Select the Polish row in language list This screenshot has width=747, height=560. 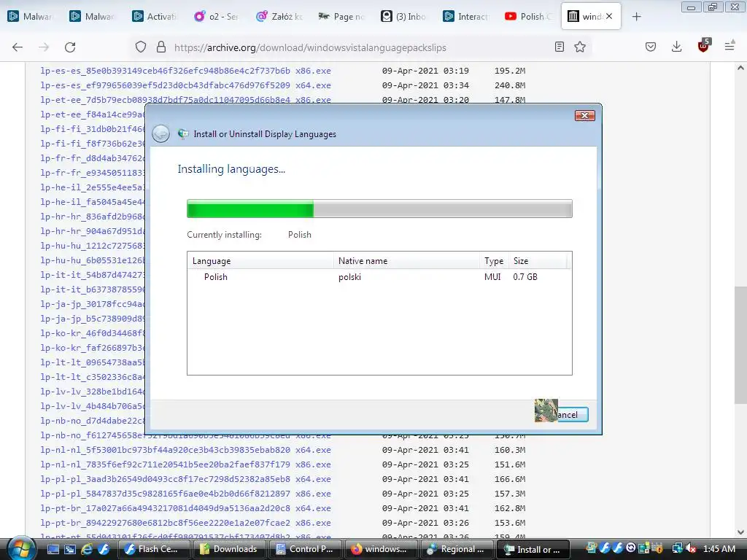[x=379, y=276]
